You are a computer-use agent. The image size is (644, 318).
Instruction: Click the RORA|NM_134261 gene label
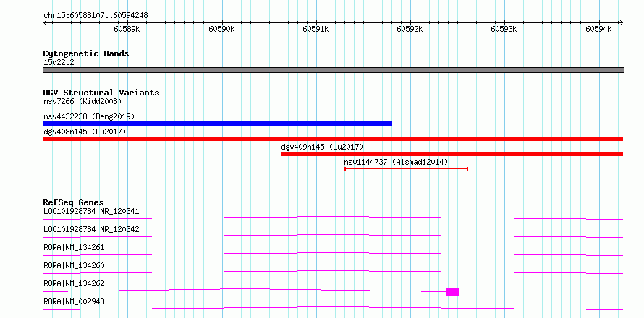click(74, 247)
